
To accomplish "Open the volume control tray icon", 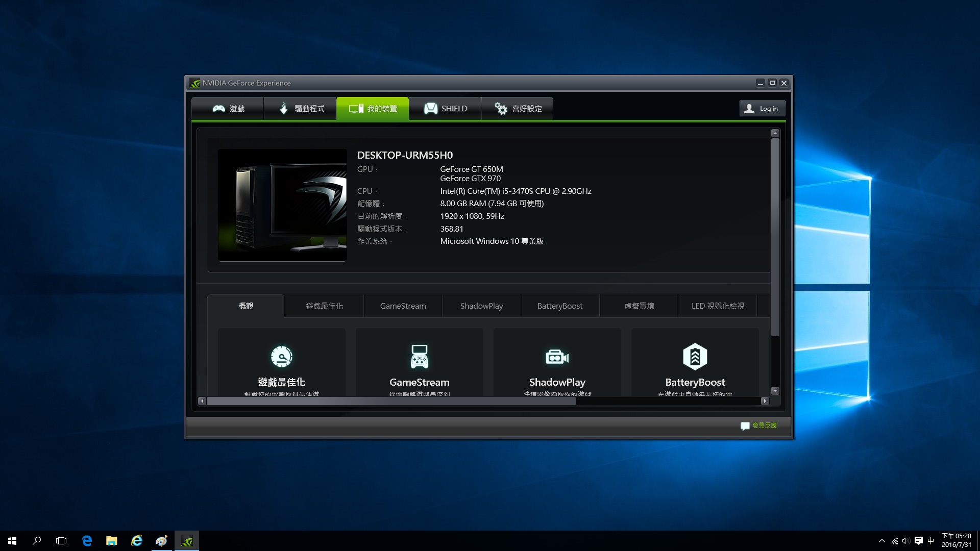I will point(906,541).
